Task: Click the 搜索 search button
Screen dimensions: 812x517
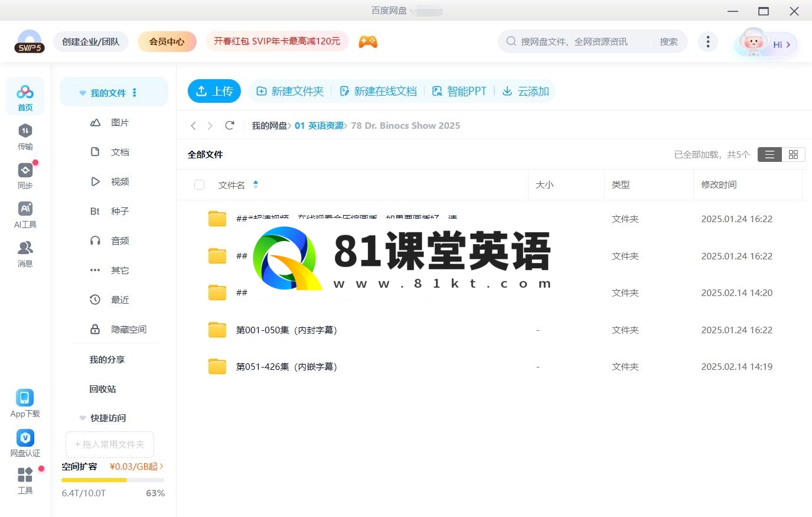Action: click(x=668, y=41)
